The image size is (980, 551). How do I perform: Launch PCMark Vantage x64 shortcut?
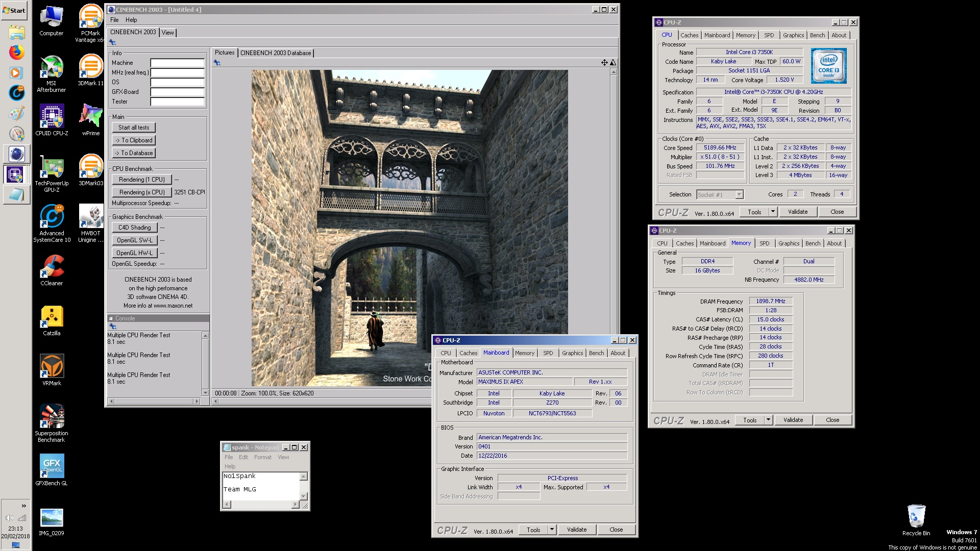pos(91,23)
